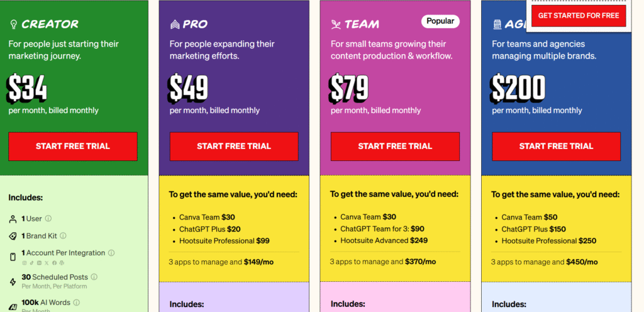Start free trial for the Creator plan
This screenshot has height=312, width=644.
pyautogui.click(x=73, y=146)
